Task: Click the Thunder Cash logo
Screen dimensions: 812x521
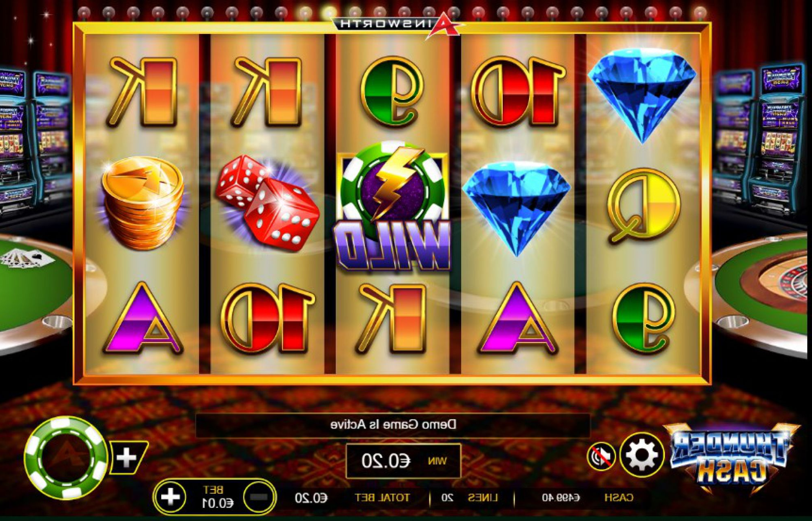Action: 730,457
